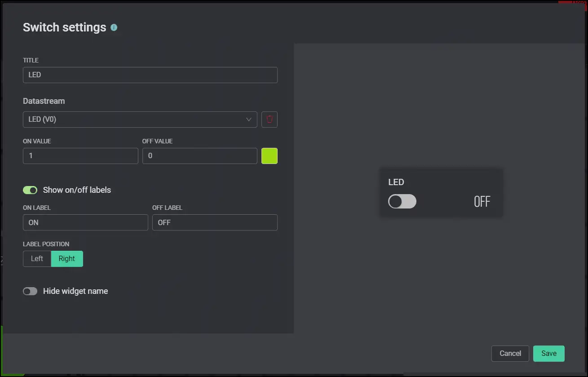Enable the Hide widget name switch
588x377 pixels.
coord(30,291)
